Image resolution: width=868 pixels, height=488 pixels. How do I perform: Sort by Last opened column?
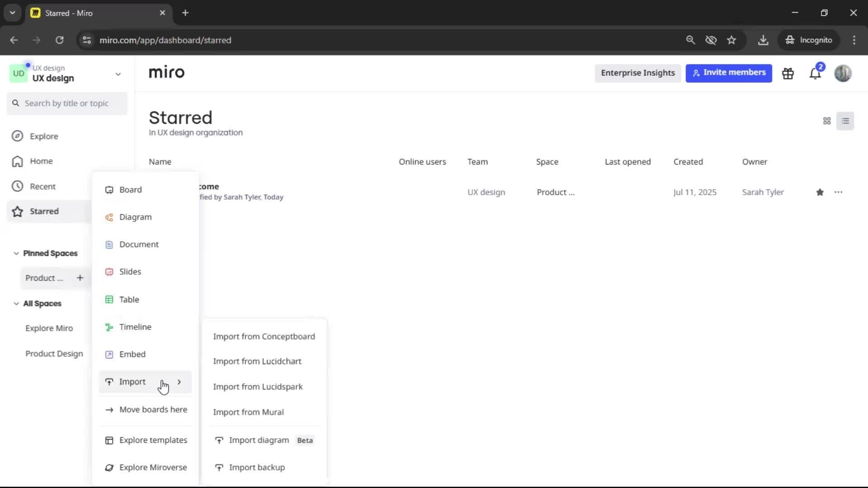627,162
